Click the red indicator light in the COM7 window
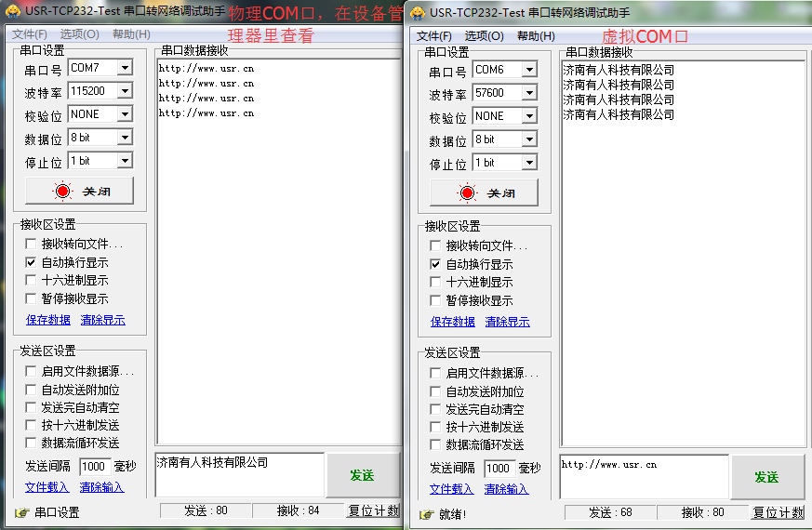 tap(63, 191)
